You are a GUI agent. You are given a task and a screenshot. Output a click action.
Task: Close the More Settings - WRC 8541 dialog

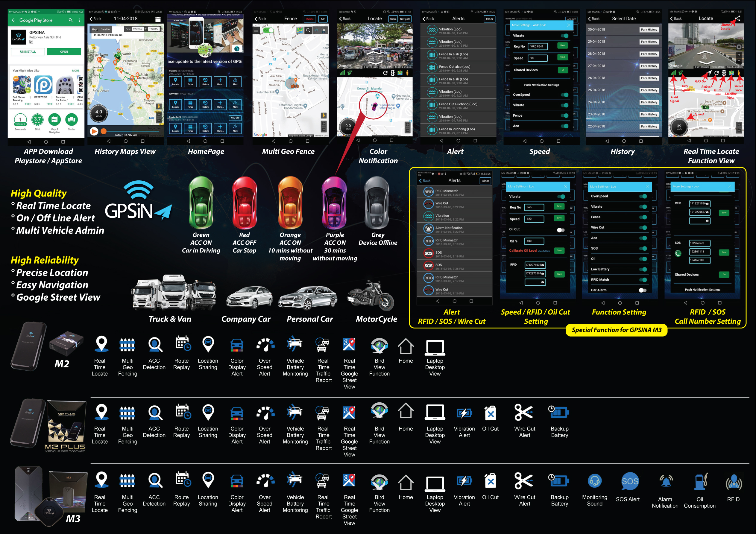568,25
